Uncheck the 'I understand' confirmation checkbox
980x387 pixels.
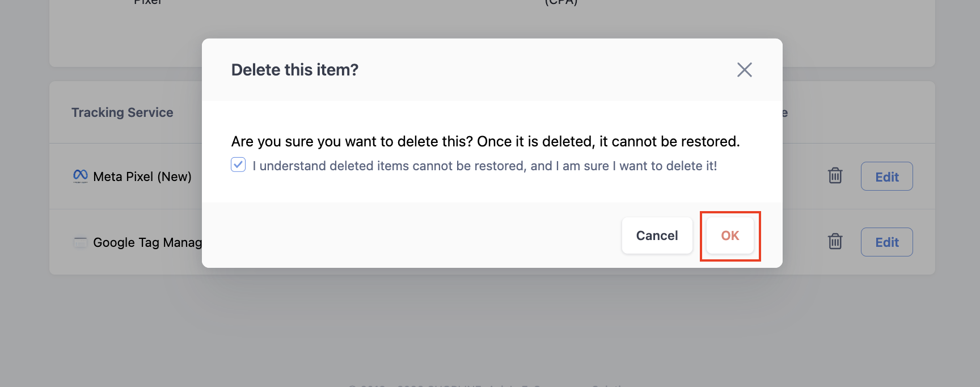pos(238,165)
